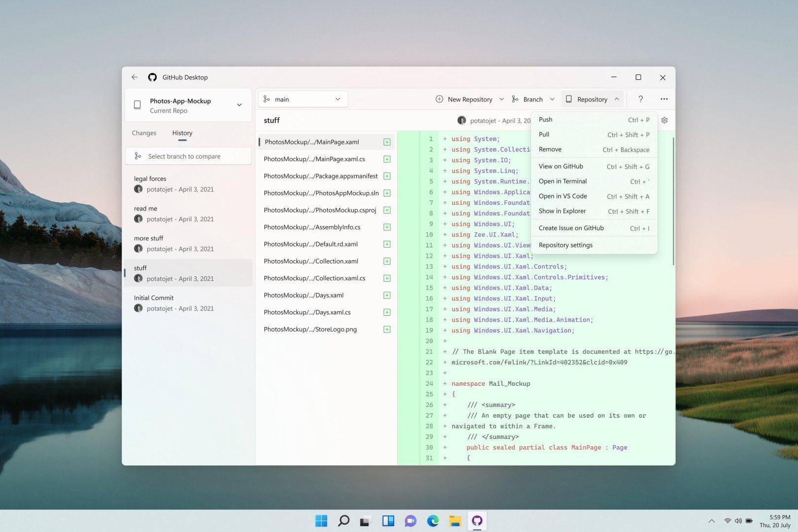Click the added-file badge for MainPage.xaml.cs
This screenshot has height=532, width=798.
(x=387, y=159)
